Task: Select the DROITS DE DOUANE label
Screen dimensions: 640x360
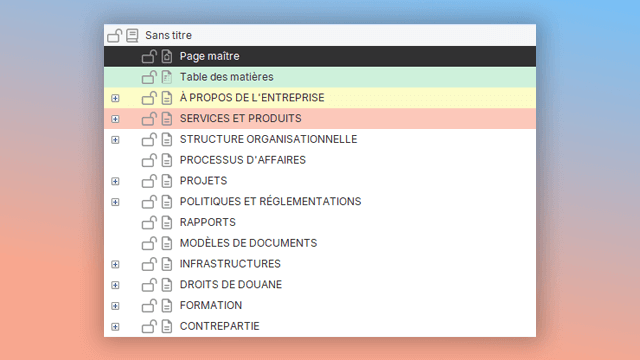Action: [231, 284]
